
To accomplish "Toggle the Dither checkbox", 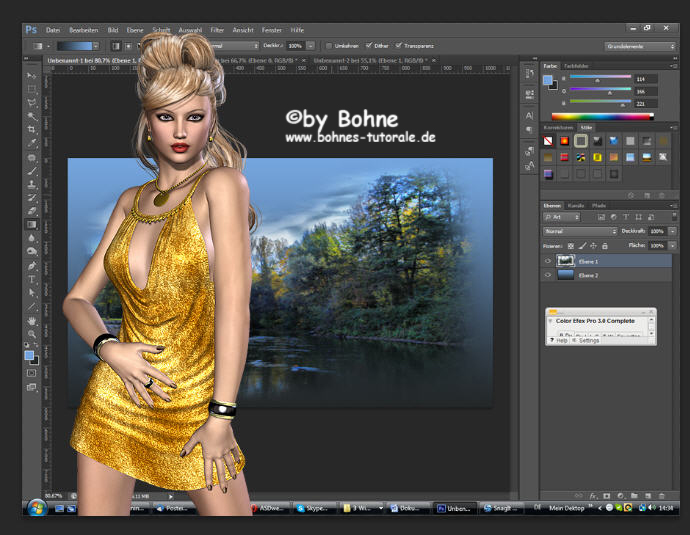I will coord(370,45).
